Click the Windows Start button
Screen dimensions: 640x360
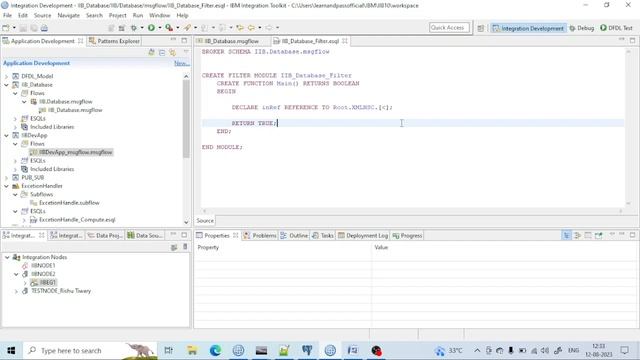pos(11,350)
